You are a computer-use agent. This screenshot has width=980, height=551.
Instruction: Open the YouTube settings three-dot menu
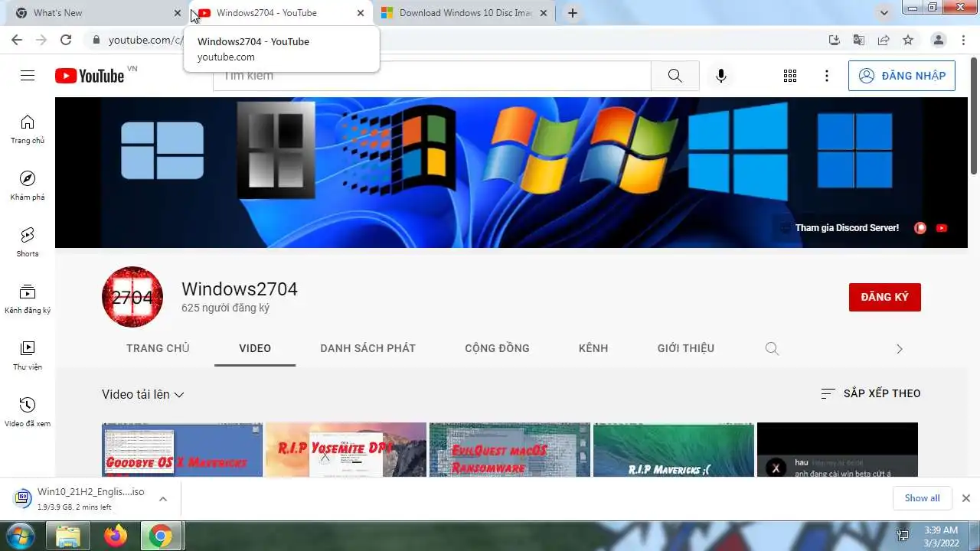coord(826,76)
